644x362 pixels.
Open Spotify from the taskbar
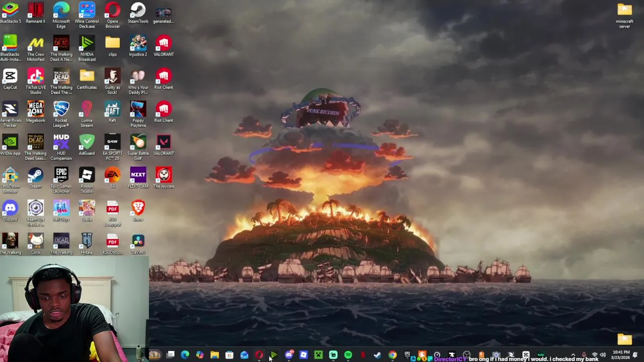pos(348,355)
